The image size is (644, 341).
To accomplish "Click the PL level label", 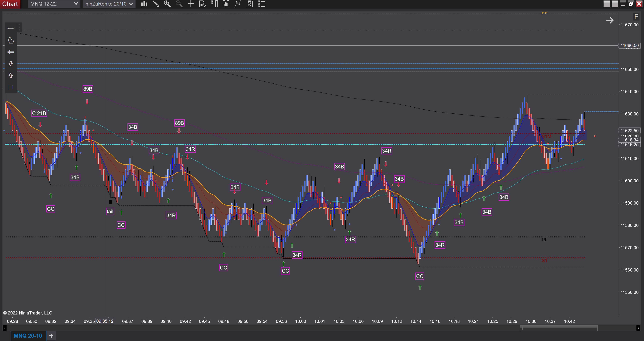I will tap(544, 240).
